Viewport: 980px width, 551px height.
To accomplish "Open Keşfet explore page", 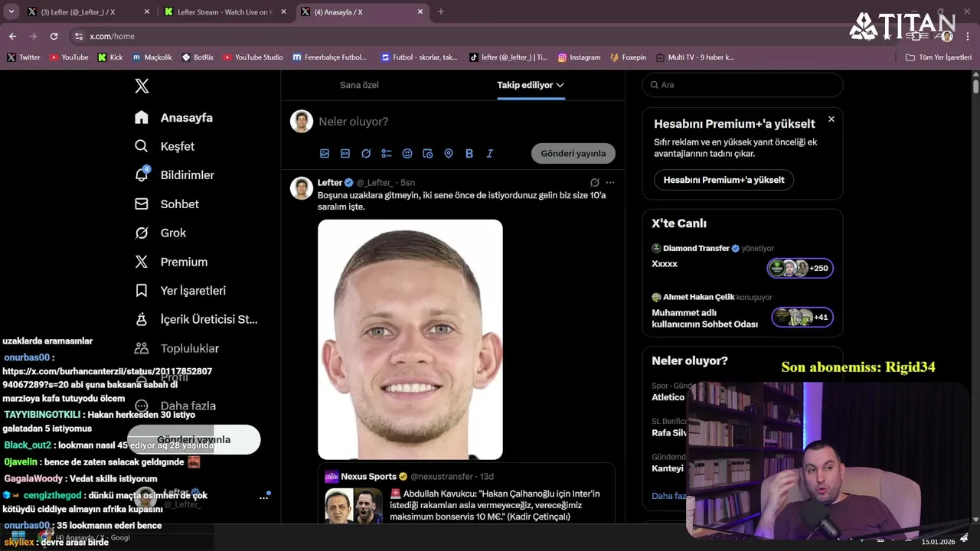I will click(x=165, y=146).
